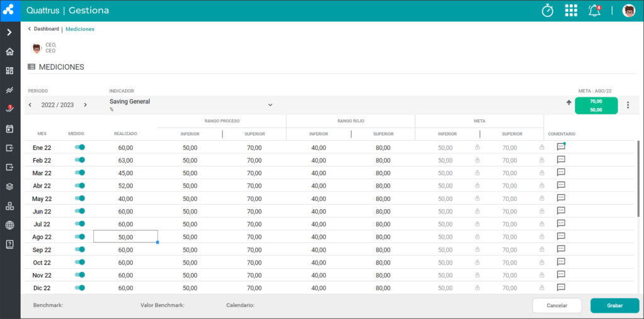Image resolution: width=644 pixels, height=319 pixels.
Task: Click Realizado value 45,00 for Mar 22
Action: pos(126,173)
